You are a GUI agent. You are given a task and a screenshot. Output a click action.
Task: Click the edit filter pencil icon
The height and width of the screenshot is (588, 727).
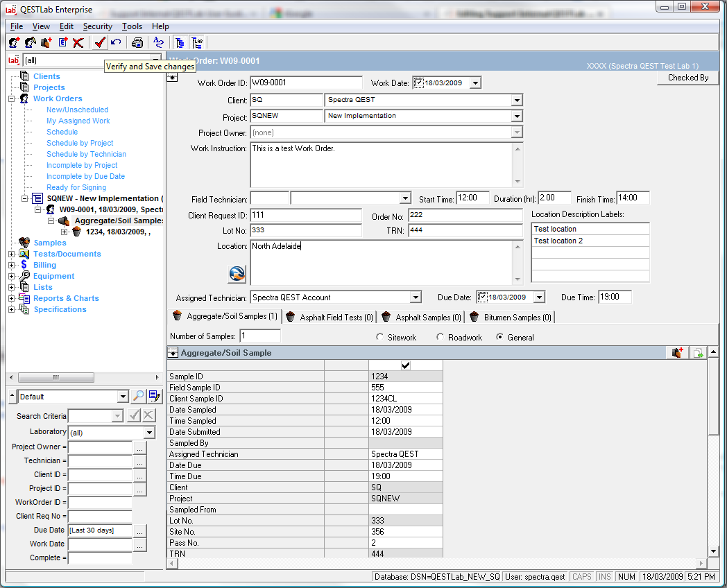coord(154,397)
